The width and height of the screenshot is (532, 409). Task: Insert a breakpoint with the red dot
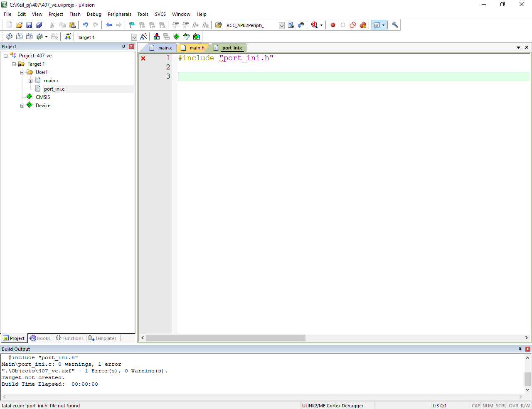[333, 25]
